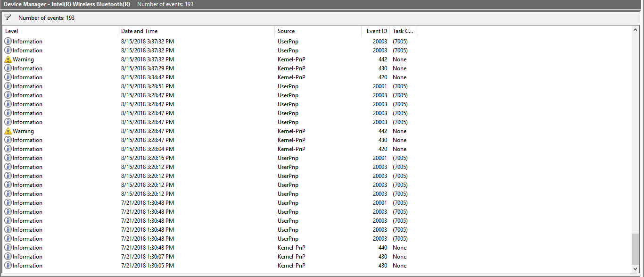This screenshot has width=644, height=277.
Task: Click UserPnp in the 3:28:51 PM row
Action: (x=288, y=86)
